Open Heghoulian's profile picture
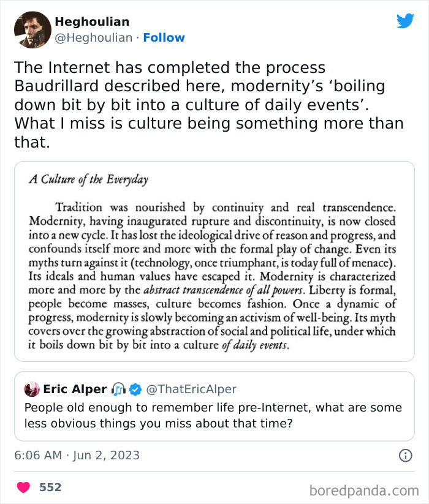 (x=32, y=29)
